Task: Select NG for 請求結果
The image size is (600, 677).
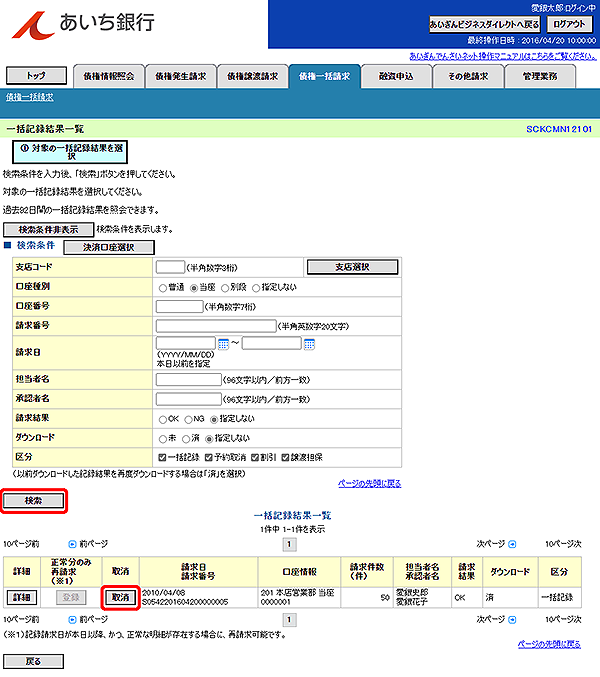Action: click(x=189, y=420)
